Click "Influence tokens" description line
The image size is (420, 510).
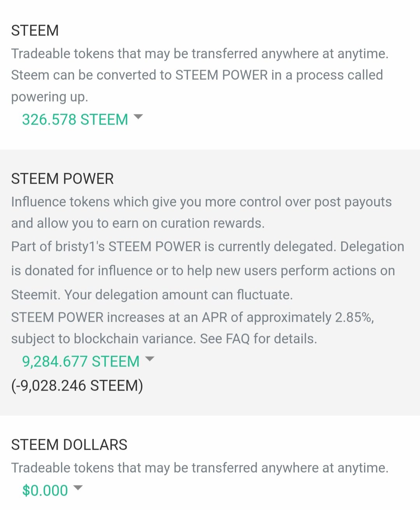tap(201, 202)
